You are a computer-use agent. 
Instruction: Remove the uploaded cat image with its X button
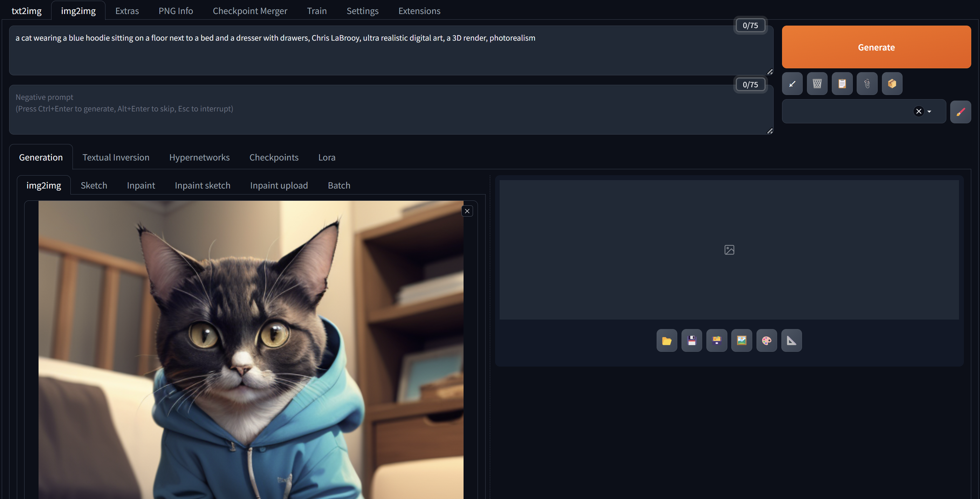tap(467, 211)
